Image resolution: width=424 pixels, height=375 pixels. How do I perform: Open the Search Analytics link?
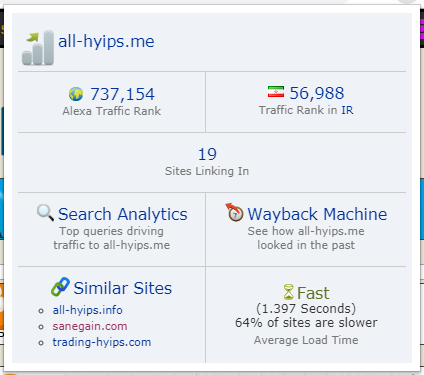coord(123,214)
